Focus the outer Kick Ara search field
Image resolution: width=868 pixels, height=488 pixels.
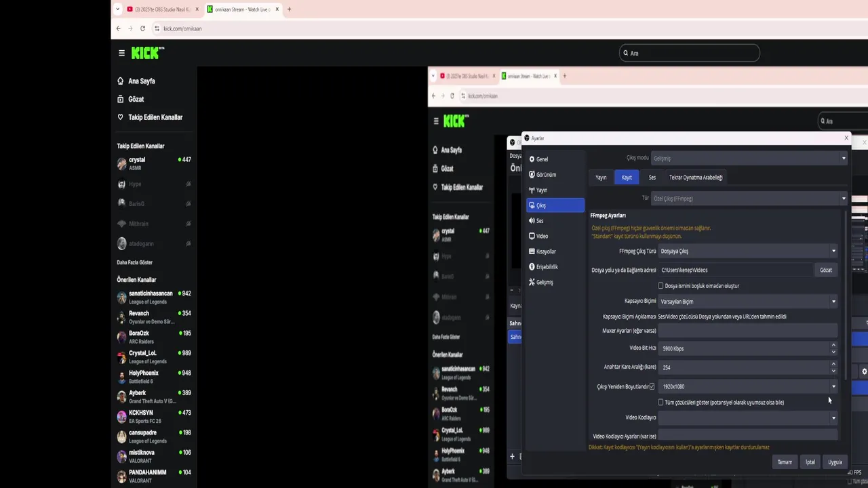[690, 53]
